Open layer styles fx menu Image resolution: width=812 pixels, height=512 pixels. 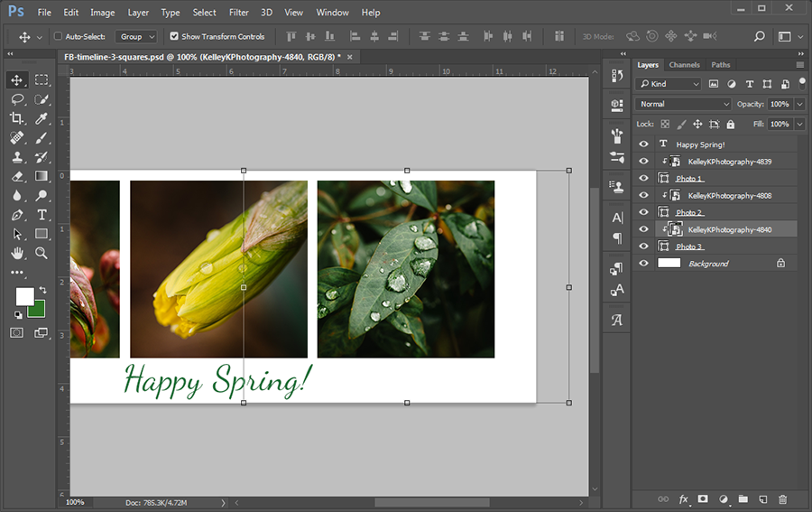(684, 499)
